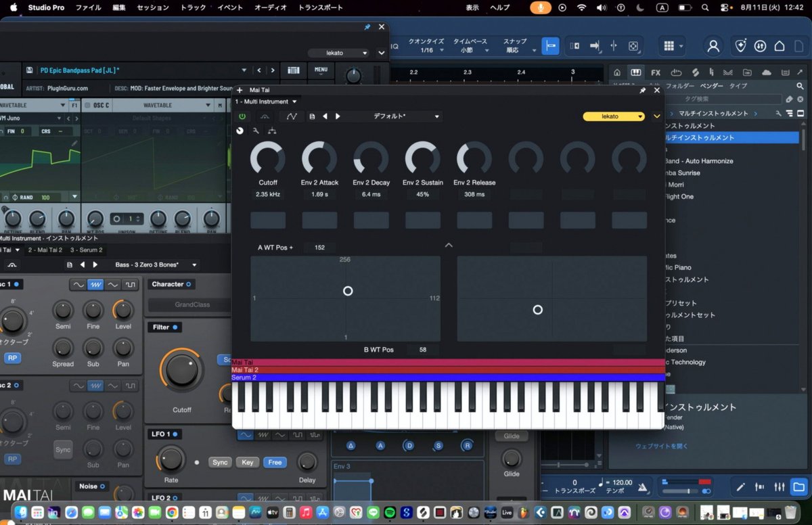This screenshot has height=525, width=812.
Task: Open the yellow lekato dropdown
Action: click(614, 116)
